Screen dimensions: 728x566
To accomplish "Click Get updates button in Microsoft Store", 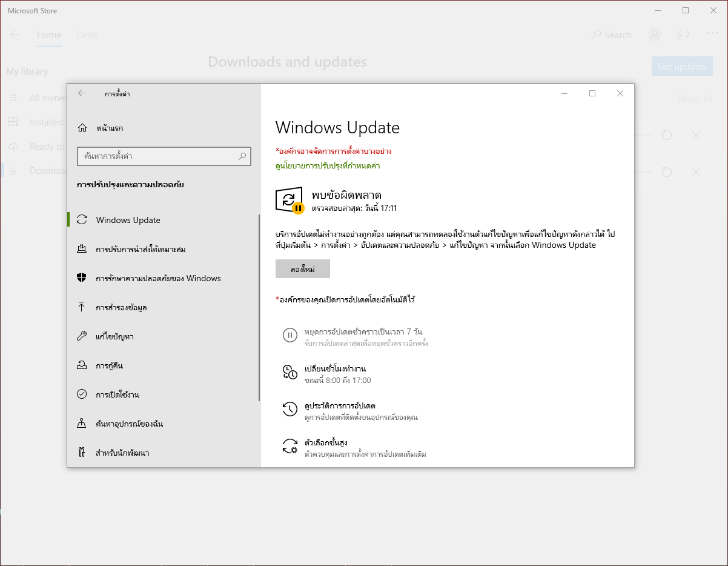I will (682, 67).
